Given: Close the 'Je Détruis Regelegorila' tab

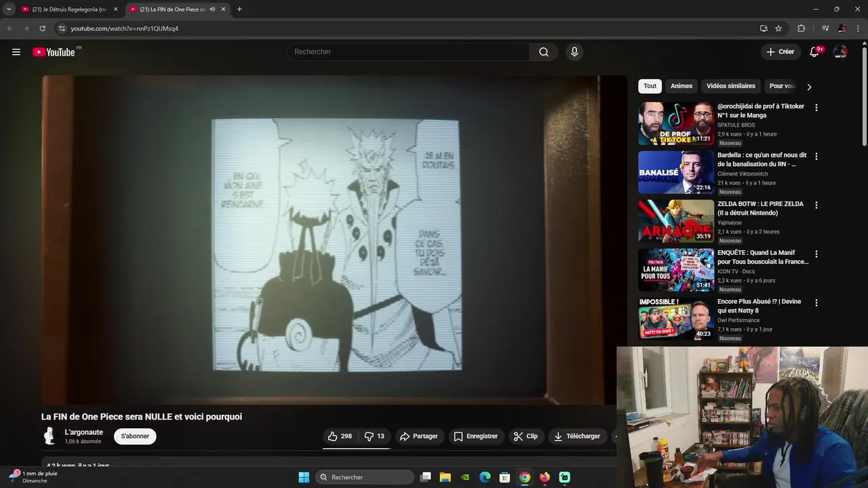Looking at the screenshot, I should coord(115,9).
